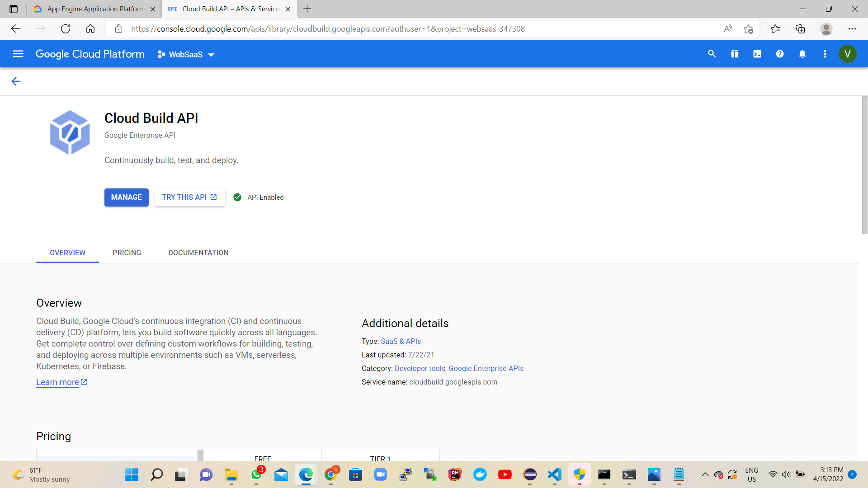
Task: Switch to App Engine Application Platform tab
Action: point(94,9)
